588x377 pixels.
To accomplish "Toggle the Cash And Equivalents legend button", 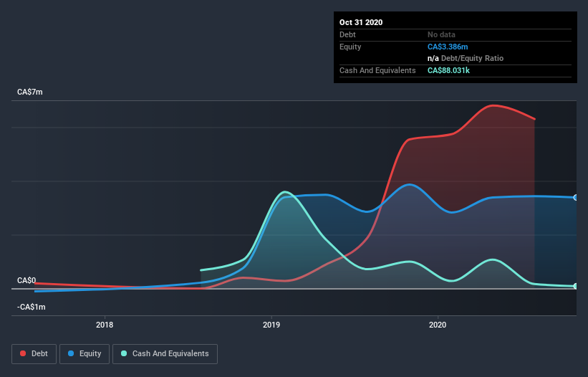I will pyautogui.click(x=165, y=354).
